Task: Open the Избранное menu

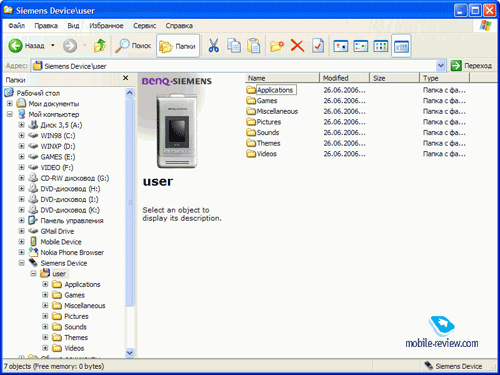Action: (x=106, y=26)
